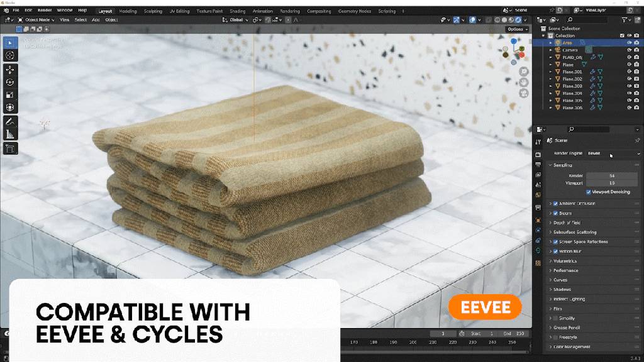Activate the Measure tool

click(x=10, y=134)
